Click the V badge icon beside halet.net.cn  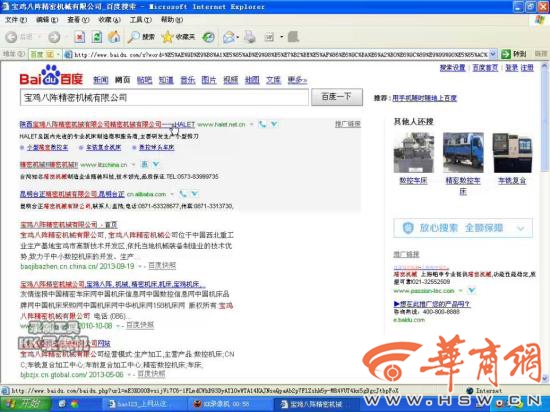(274, 124)
